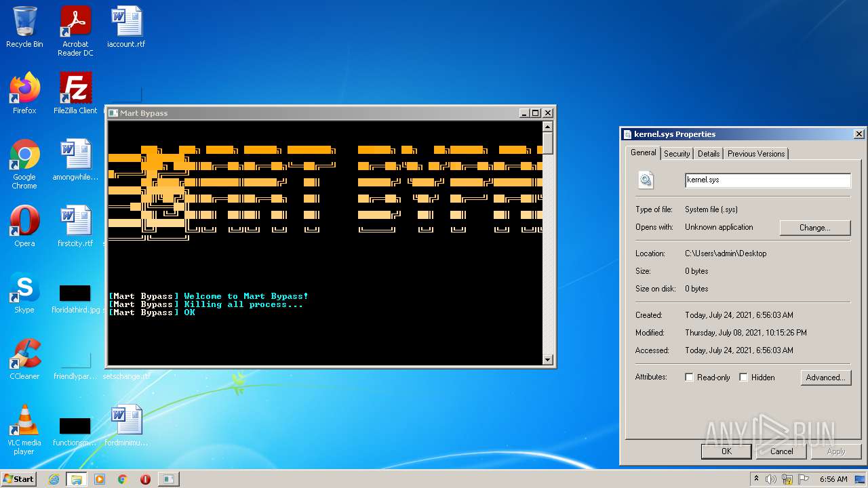Open the volume control tray icon
868x488 pixels.
coord(771,479)
